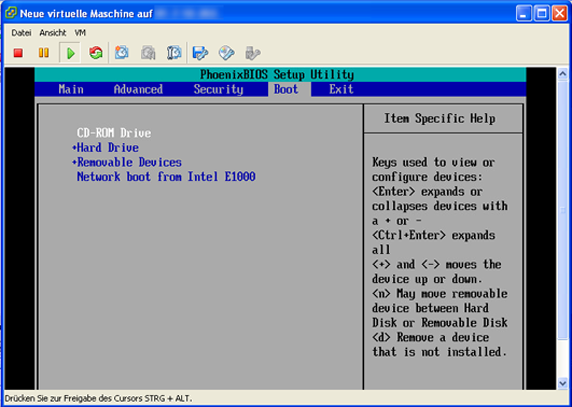Click the floppy drive connect icon

(x=200, y=53)
